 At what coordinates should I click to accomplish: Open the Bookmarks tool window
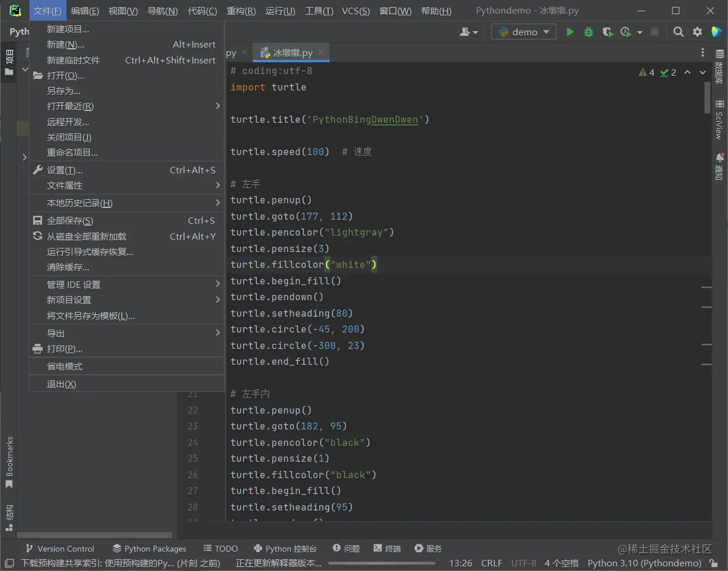9,462
